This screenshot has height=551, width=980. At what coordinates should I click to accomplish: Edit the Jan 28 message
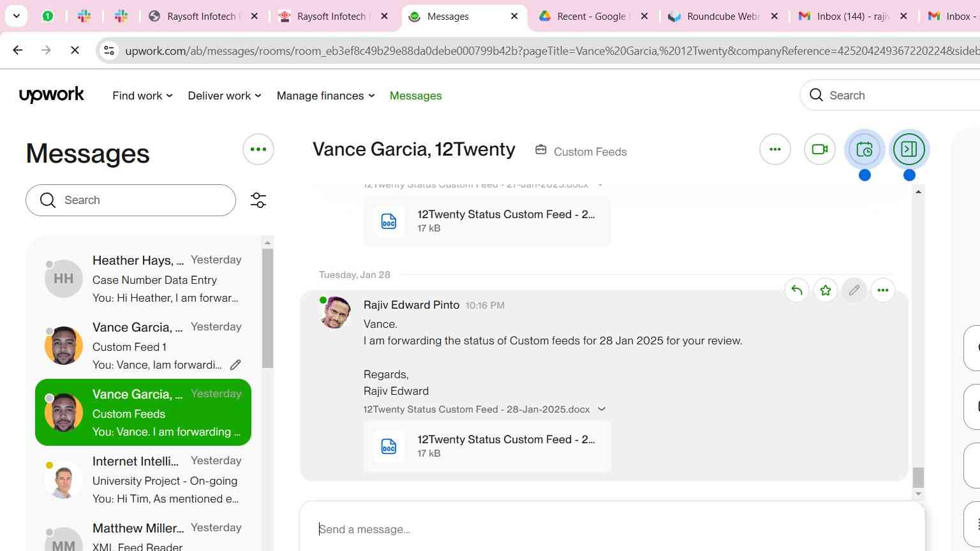(x=854, y=290)
